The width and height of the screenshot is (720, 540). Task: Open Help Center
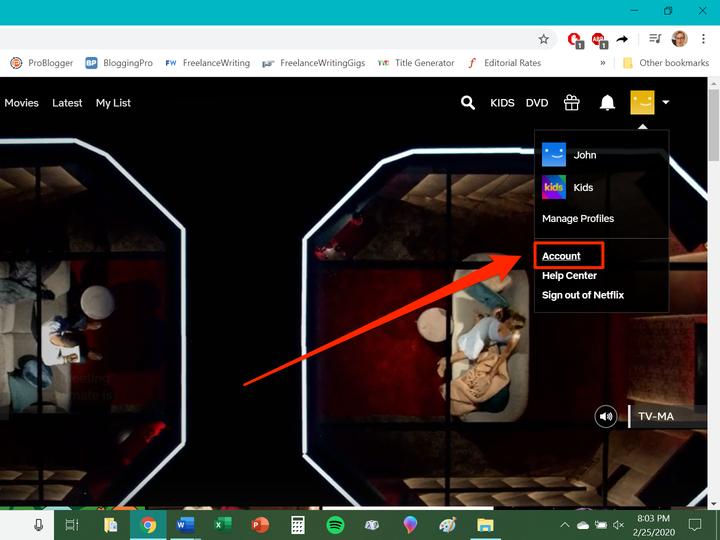569,276
